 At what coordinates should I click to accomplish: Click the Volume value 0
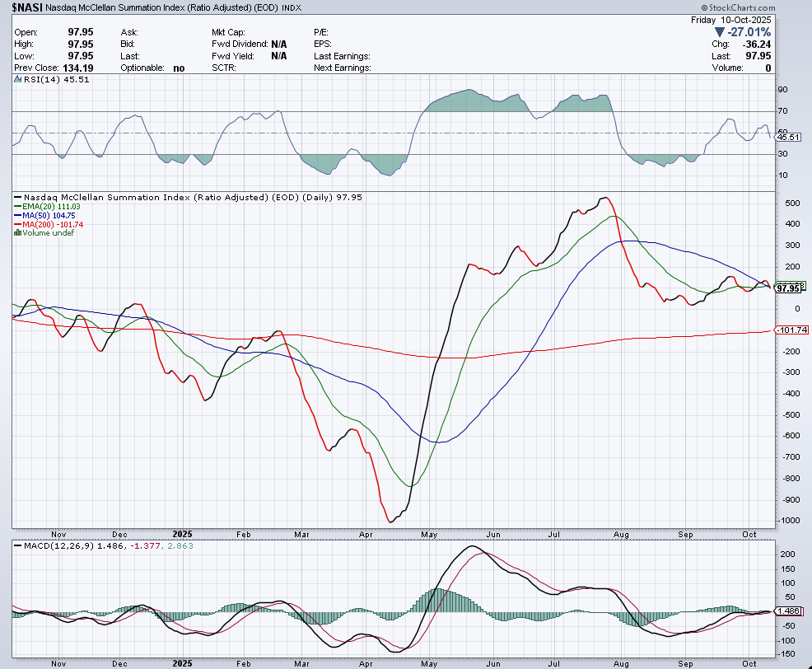tap(768, 68)
